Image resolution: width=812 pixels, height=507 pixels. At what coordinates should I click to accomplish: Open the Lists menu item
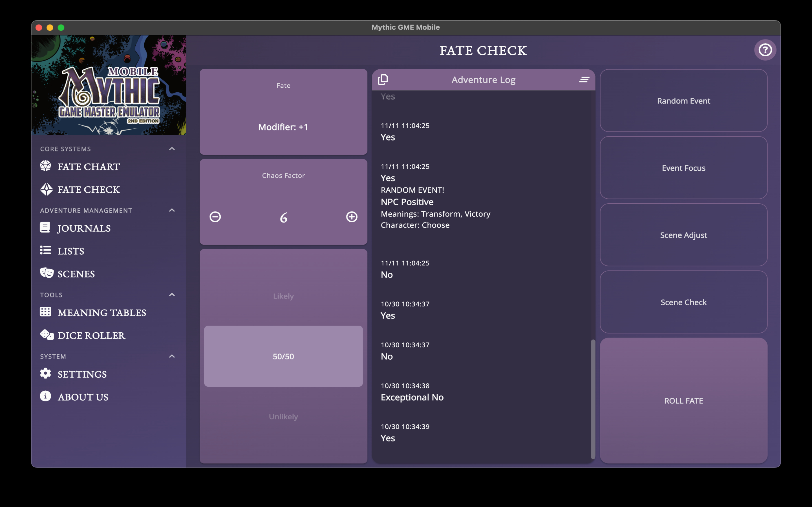coord(70,251)
